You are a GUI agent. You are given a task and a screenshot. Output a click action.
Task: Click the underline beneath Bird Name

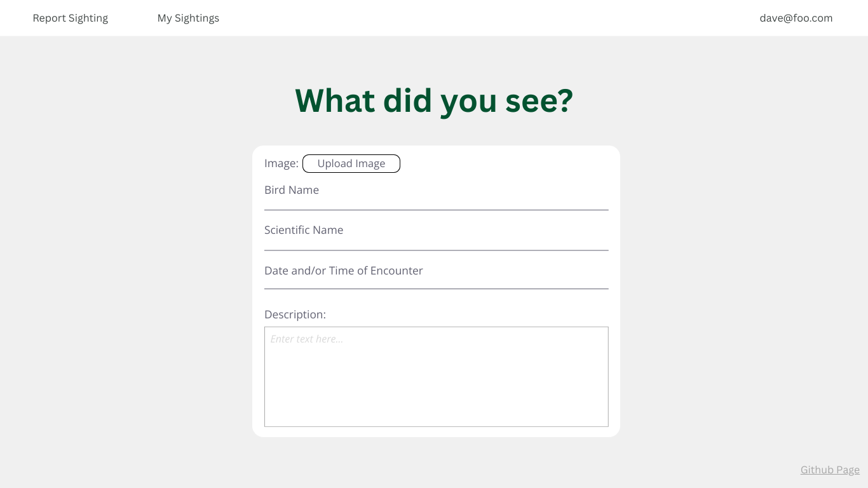[x=436, y=210]
